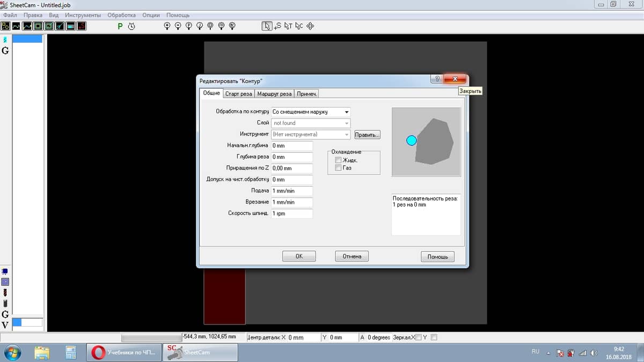
Task: Click the zoom in magnifier icon
Action: click(167, 26)
